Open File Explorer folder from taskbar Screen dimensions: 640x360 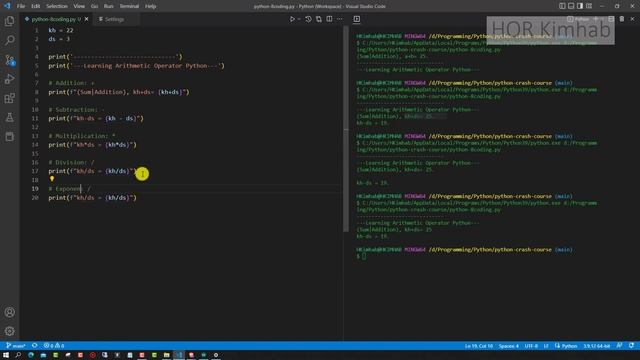pyautogui.click(x=167, y=355)
